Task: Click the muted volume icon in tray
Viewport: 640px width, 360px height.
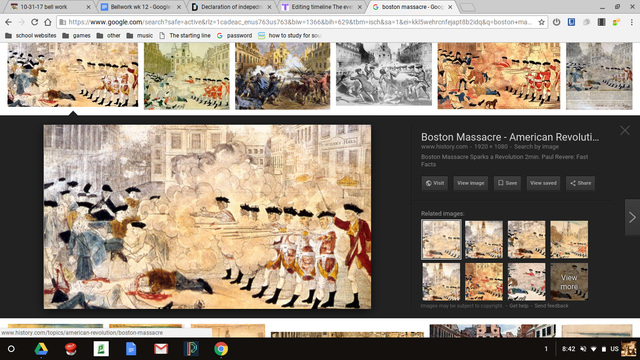Action: pos(583,349)
